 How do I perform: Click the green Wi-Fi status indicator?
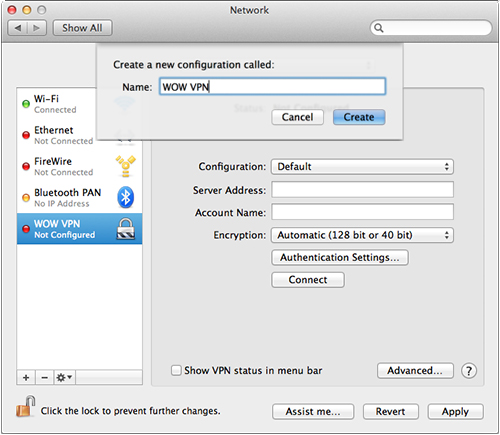[26, 104]
